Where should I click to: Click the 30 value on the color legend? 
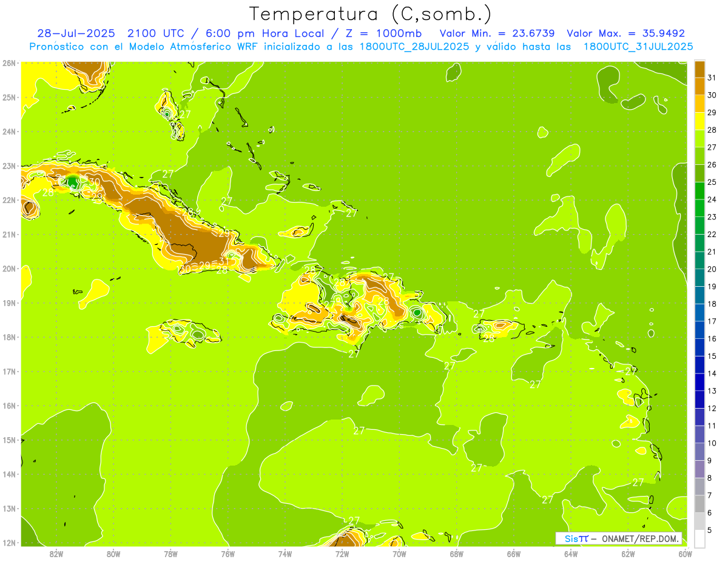point(712,95)
